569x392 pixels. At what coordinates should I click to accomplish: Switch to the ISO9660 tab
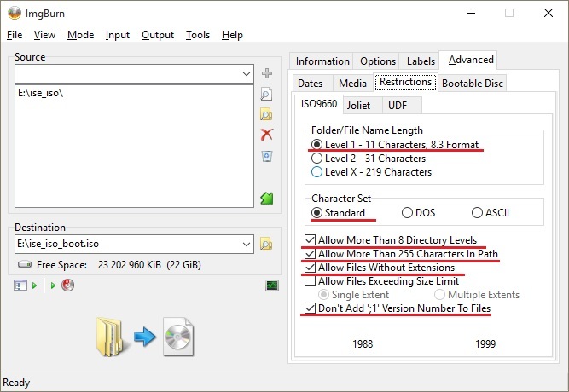tap(318, 104)
